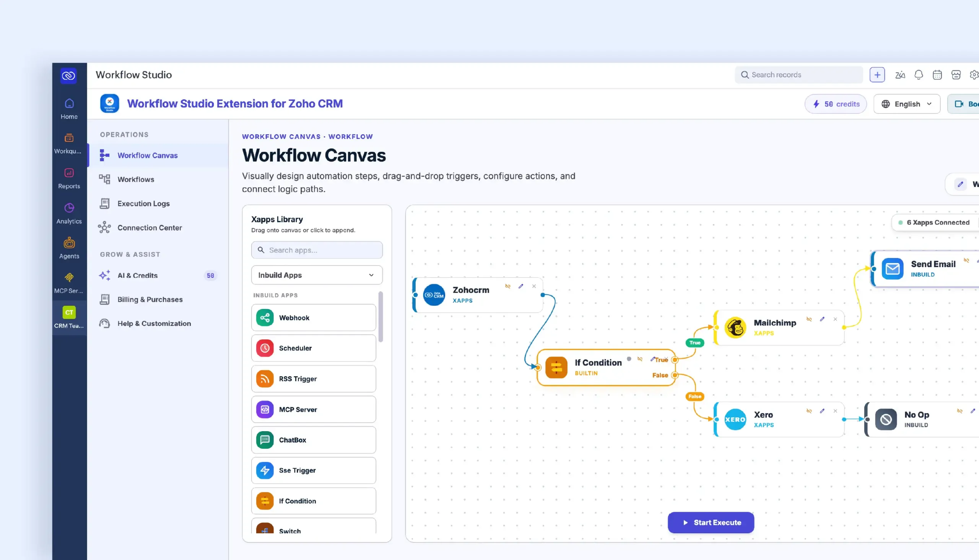Open the calendar icon in top bar
Image resolution: width=979 pixels, height=560 pixels.
pyautogui.click(x=937, y=75)
